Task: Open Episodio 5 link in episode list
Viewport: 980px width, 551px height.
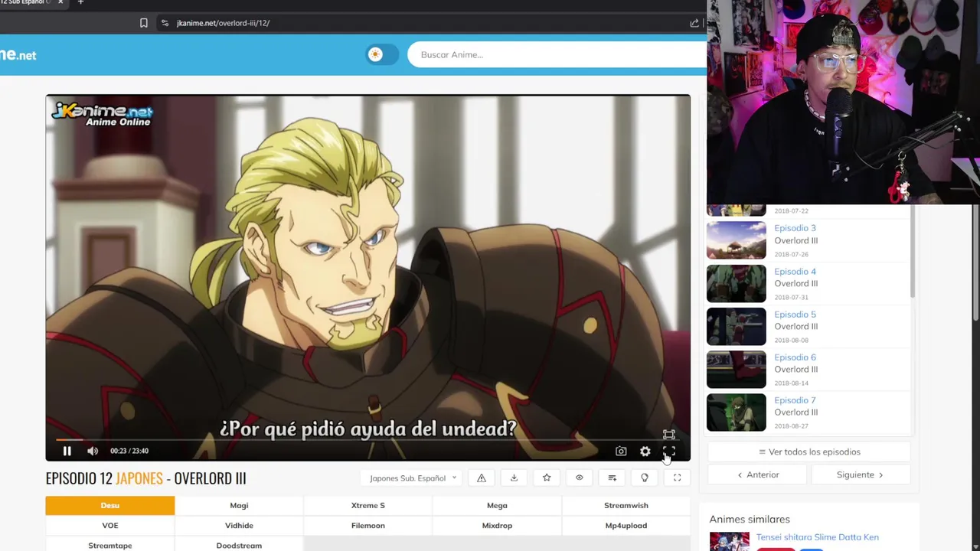Action: pos(795,314)
